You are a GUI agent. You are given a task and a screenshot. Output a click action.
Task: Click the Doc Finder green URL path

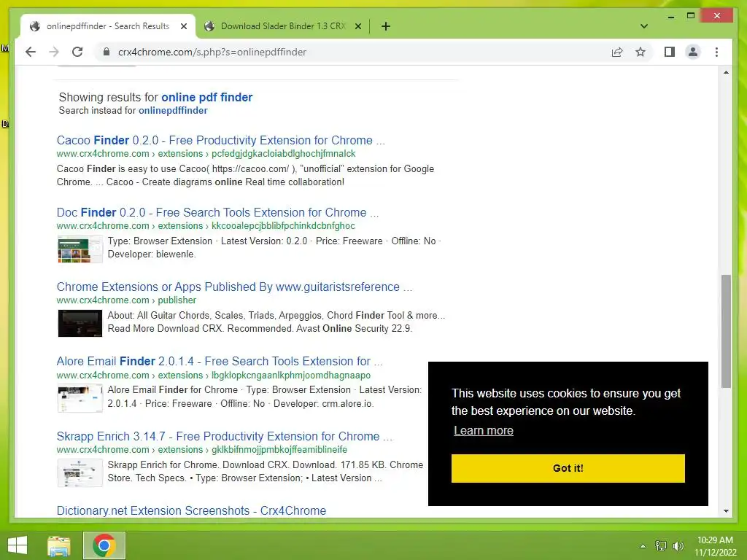click(206, 226)
